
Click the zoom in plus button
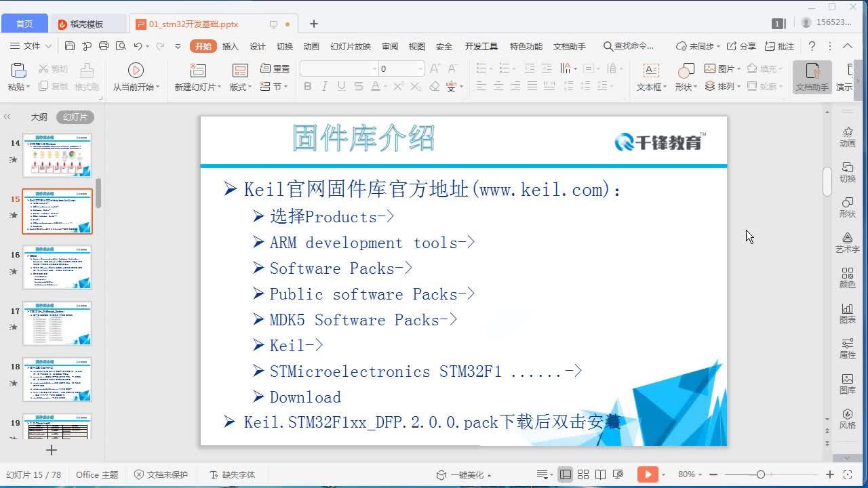pyautogui.click(x=830, y=474)
